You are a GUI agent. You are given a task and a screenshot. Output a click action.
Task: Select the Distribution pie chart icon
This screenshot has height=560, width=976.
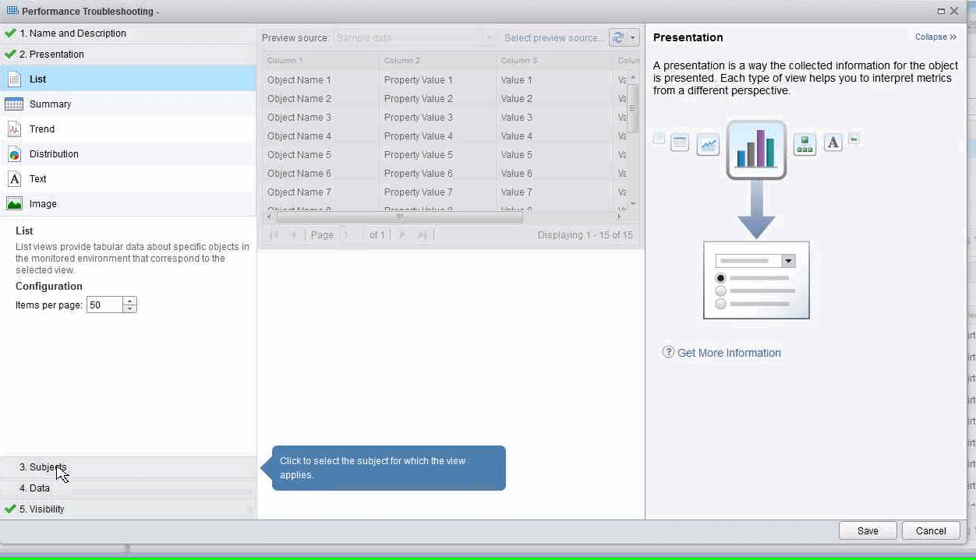(14, 154)
